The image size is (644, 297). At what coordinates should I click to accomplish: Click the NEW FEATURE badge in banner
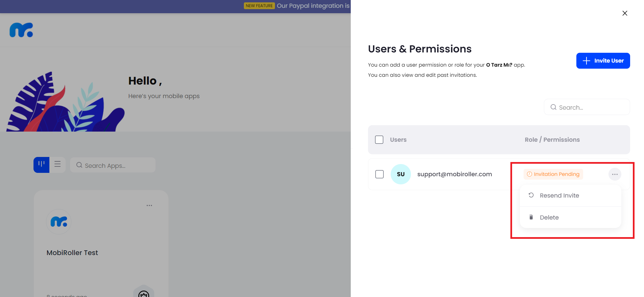[x=259, y=6]
